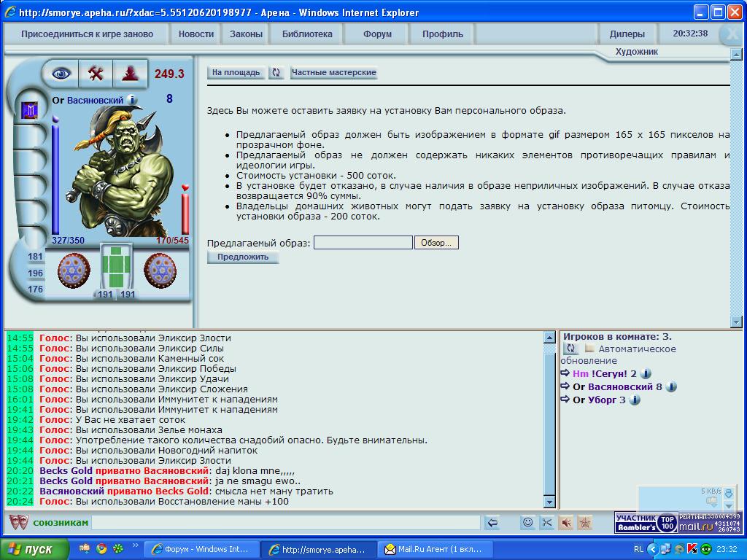Send chat message with the arrow icon

[x=492, y=523]
